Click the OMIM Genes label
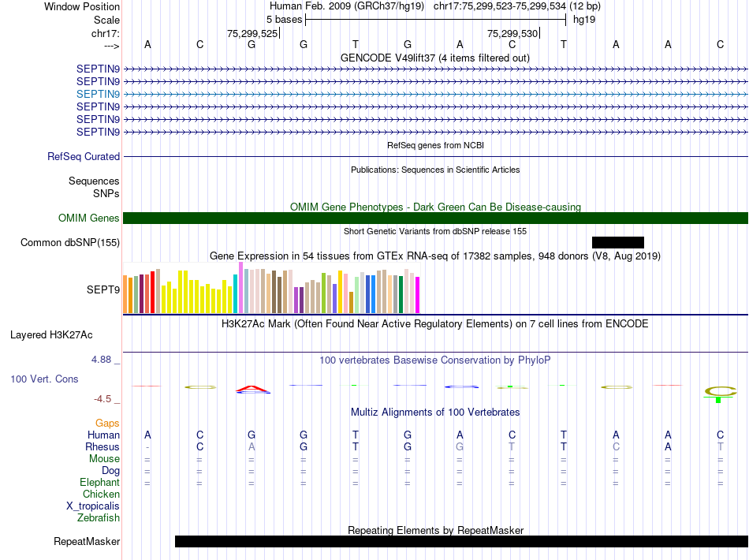Screen dimensions: 749x560 click(x=88, y=218)
